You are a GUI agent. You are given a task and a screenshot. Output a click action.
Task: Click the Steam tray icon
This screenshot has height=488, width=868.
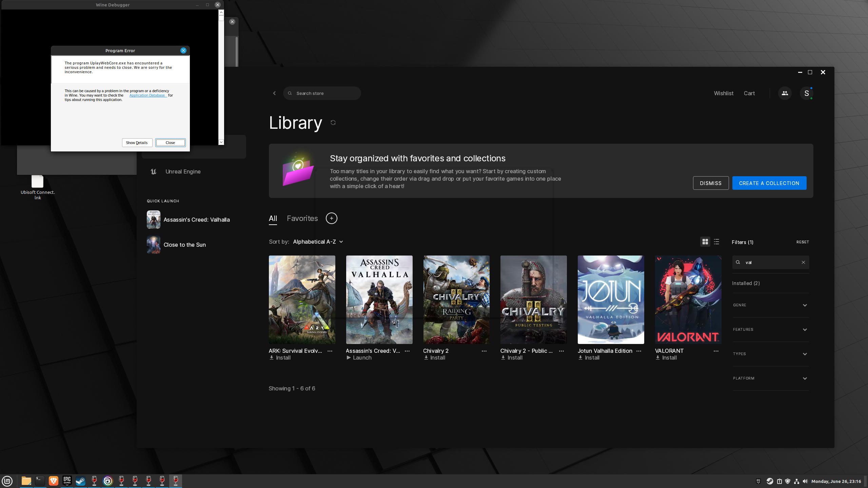[x=770, y=481]
